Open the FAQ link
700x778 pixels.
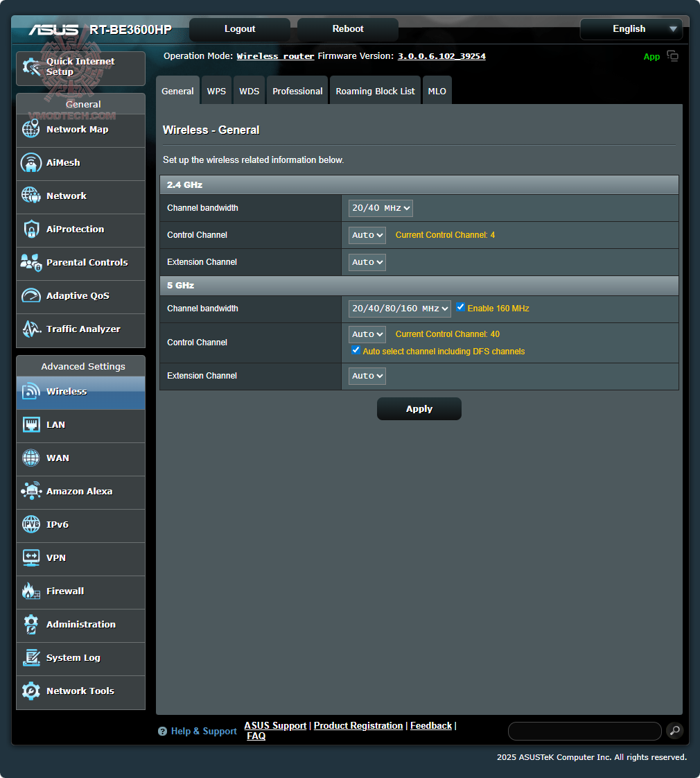(x=256, y=736)
